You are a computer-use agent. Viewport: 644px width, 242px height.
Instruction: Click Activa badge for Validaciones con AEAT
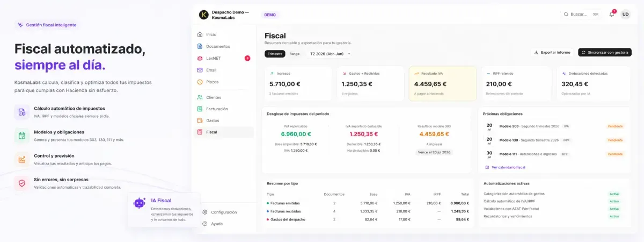tap(614, 209)
